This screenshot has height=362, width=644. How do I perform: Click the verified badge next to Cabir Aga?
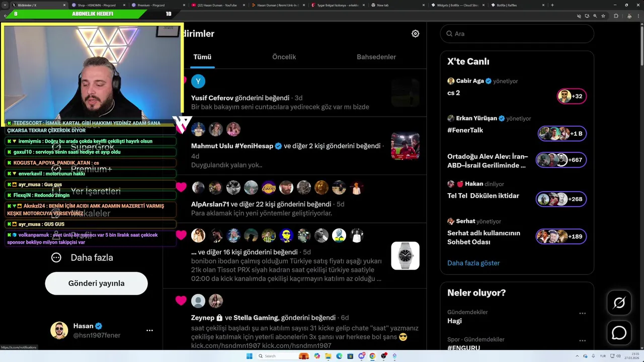(489, 81)
